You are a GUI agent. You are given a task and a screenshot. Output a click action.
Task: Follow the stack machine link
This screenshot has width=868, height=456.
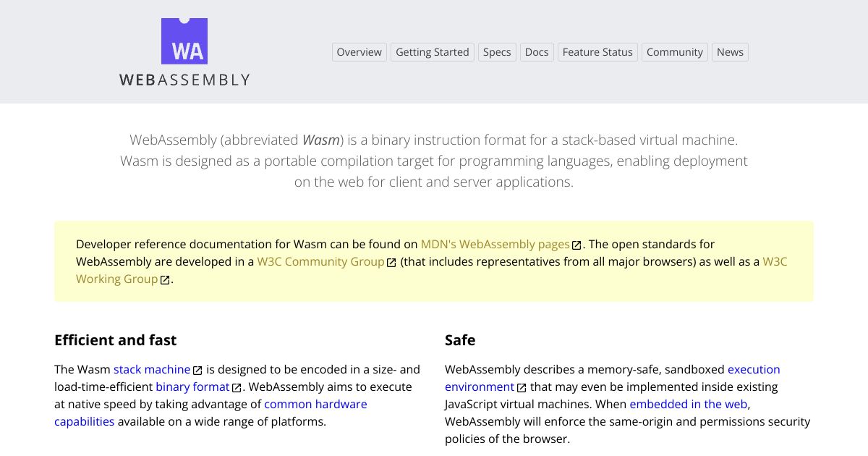152,370
